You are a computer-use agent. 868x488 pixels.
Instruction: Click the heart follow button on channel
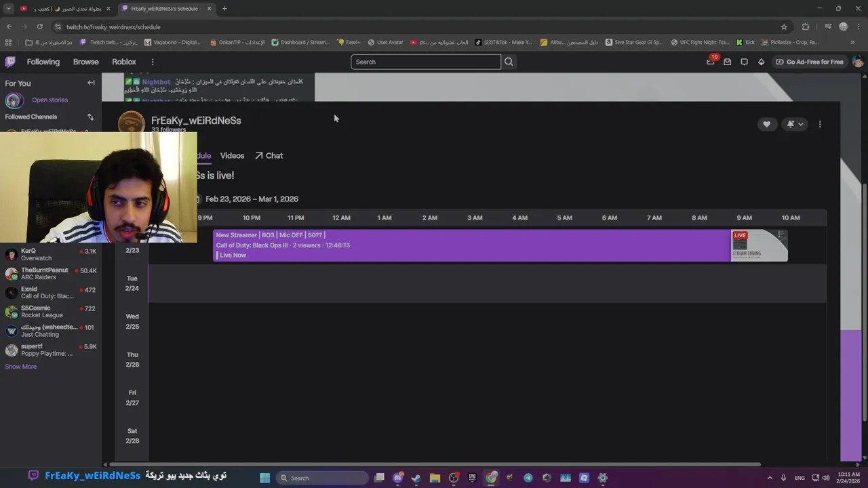[x=766, y=124]
